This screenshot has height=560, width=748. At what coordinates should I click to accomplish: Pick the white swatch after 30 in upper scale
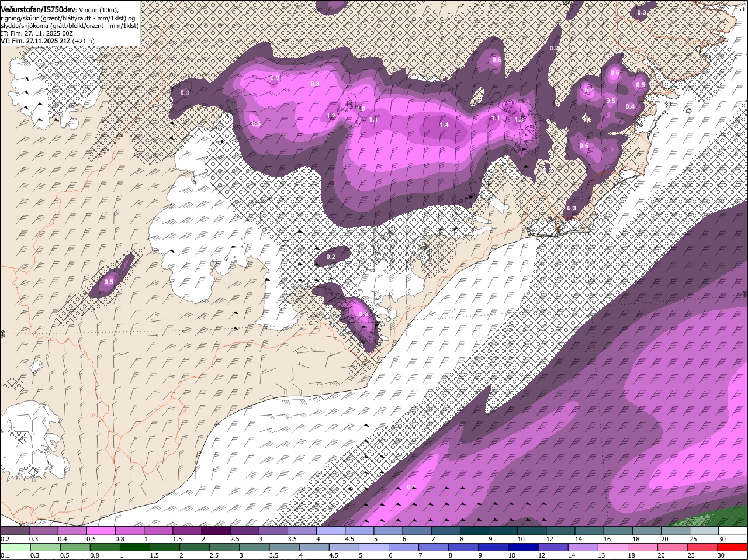point(733,531)
